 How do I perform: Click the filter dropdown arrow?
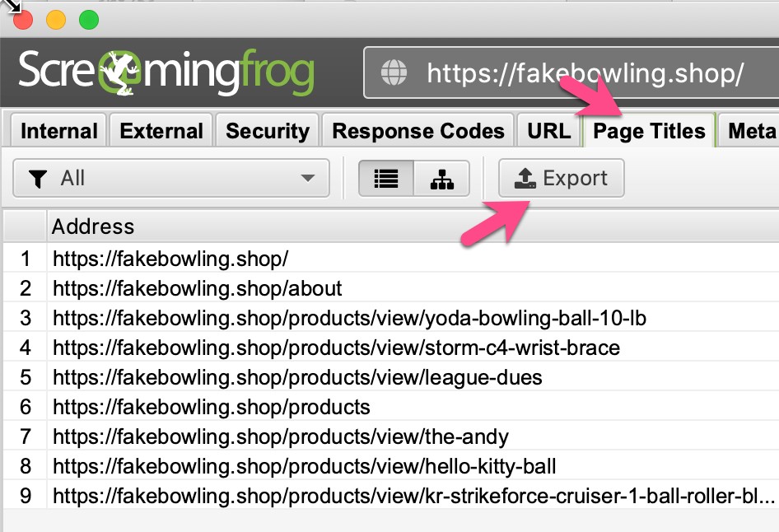point(308,179)
